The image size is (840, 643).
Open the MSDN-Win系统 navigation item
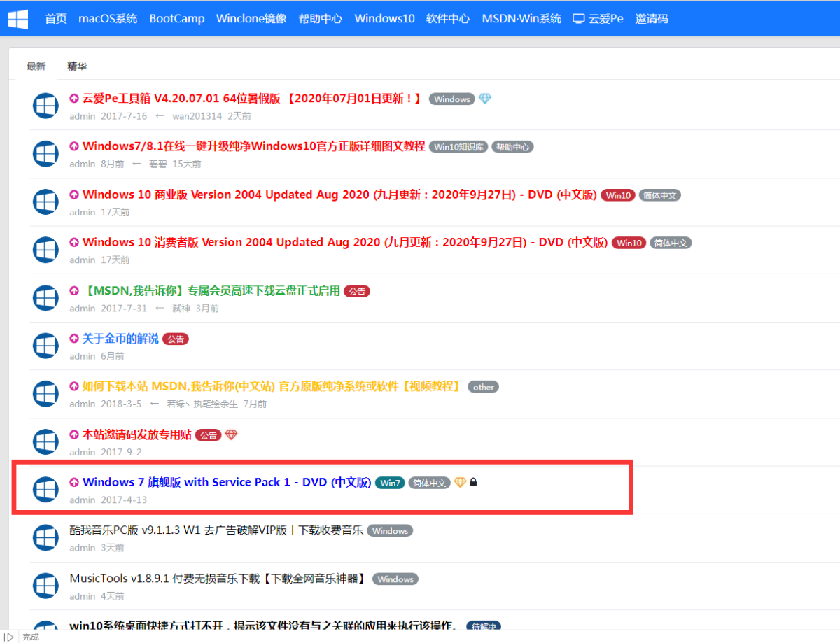521,19
